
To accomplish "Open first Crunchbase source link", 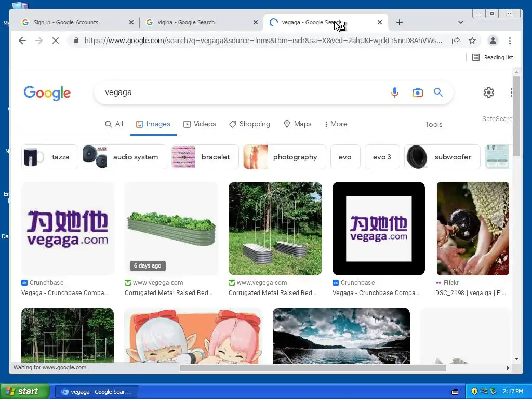I will [x=43, y=282].
